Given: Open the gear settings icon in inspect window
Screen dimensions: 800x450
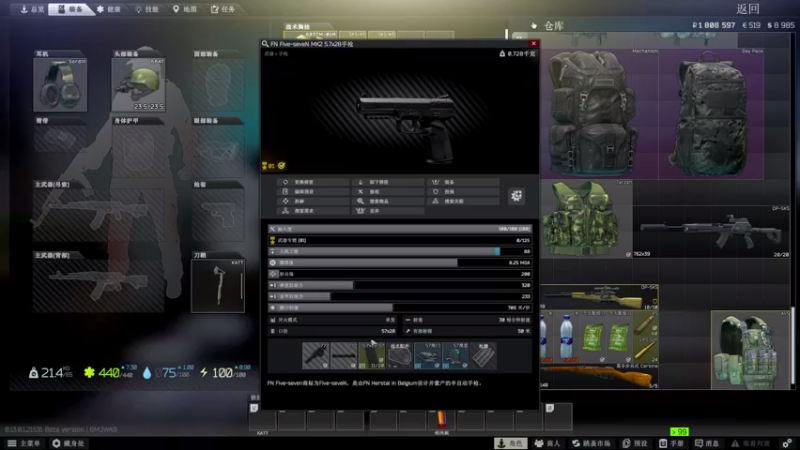Looking at the screenshot, I should point(516,196).
